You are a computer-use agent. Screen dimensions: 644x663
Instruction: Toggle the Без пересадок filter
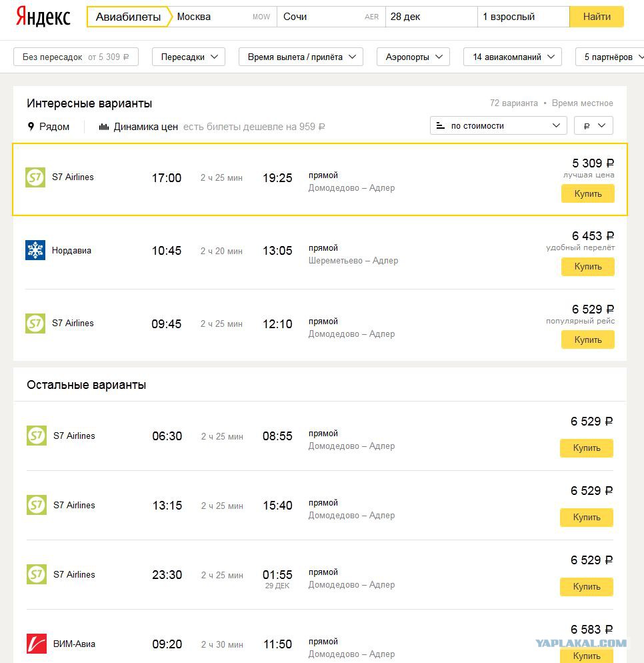tap(76, 57)
